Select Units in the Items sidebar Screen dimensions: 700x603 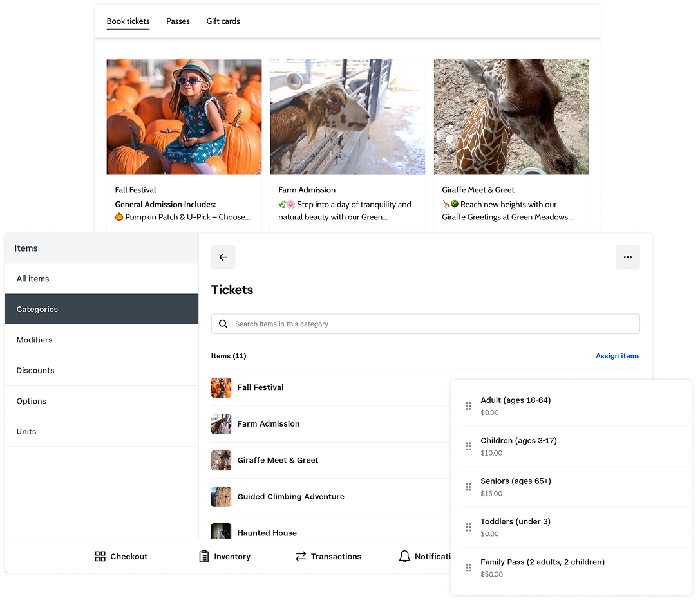[26, 431]
